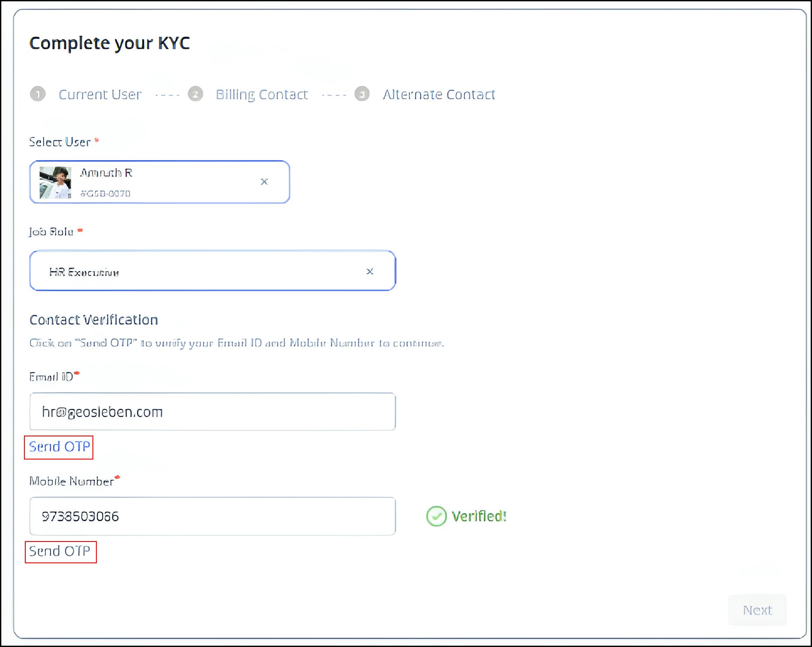Click the selected user's profile photo

pyautogui.click(x=55, y=182)
